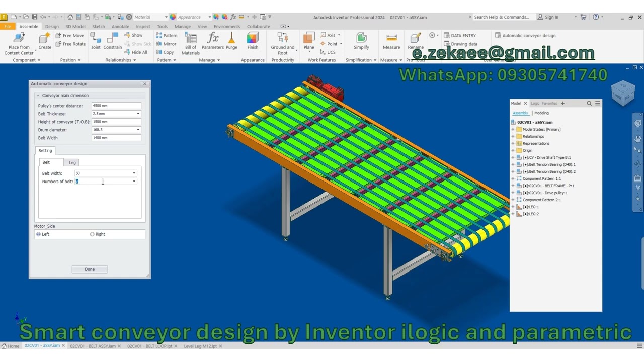This screenshot has height=362, width=644.
Task: Switch to 02CV01 - BELT ASSY.iam document tab
Action: coord(93,346)
